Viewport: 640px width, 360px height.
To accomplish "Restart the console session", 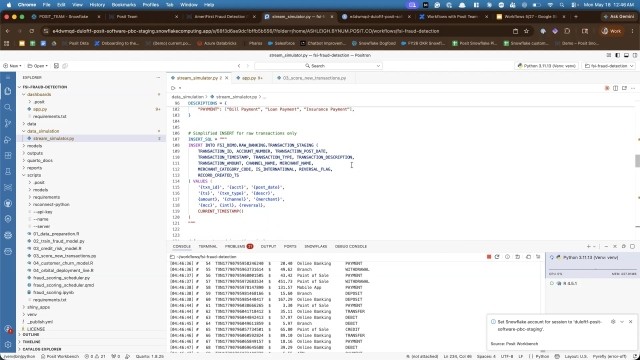I will [x=497, y=257].
